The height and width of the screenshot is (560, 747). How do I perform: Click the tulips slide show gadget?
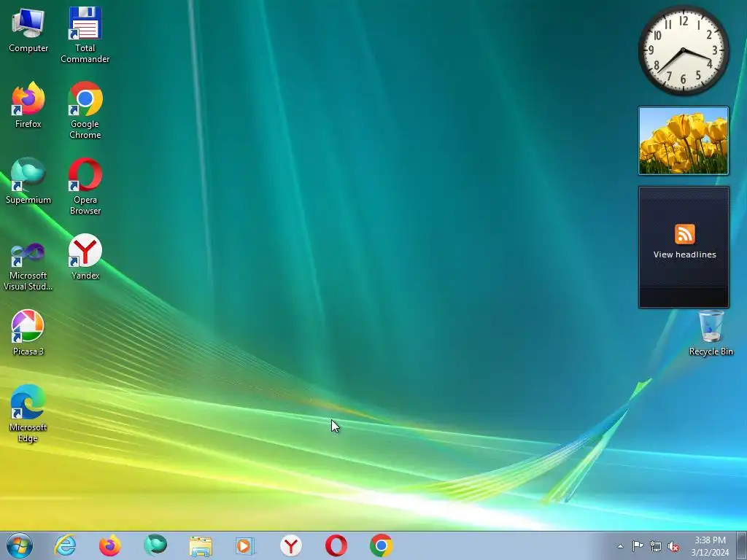684,141
